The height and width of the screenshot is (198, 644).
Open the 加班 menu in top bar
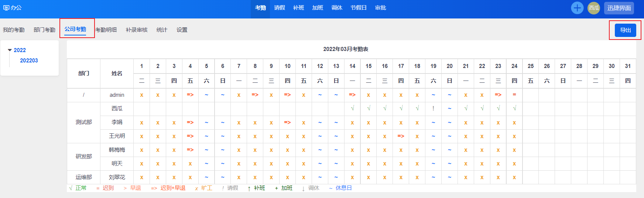pos(318,8)
